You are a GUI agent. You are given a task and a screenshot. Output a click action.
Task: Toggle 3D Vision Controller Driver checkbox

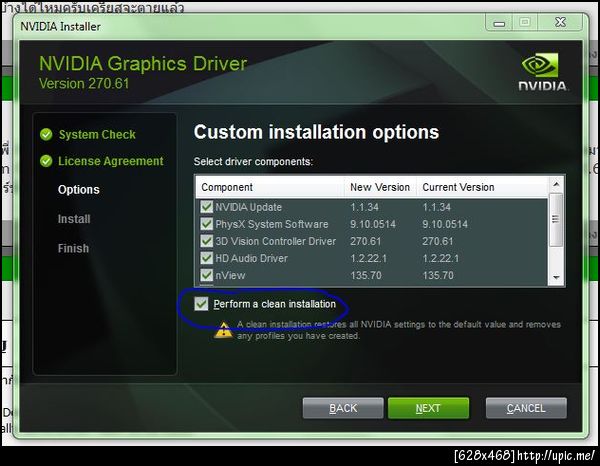tap(207, 241)
